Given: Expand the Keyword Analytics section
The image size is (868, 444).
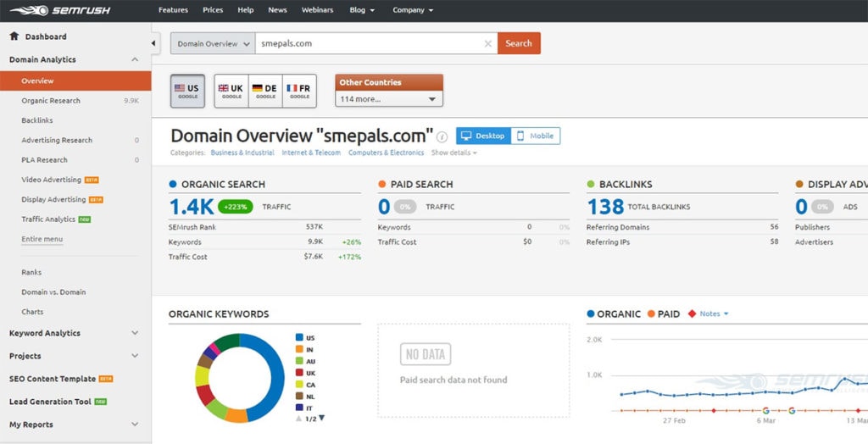Looking at the screenshot, I should tap(135, 333).
